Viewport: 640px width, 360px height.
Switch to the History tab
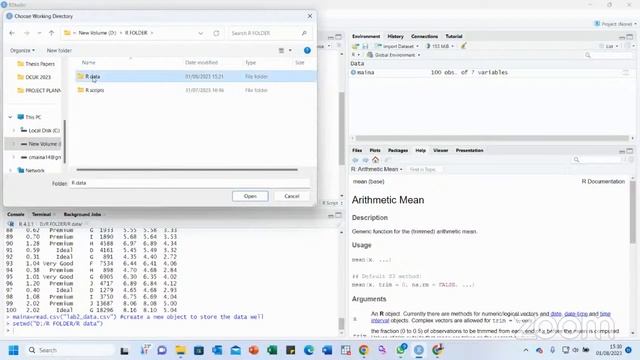pos(395,36)
